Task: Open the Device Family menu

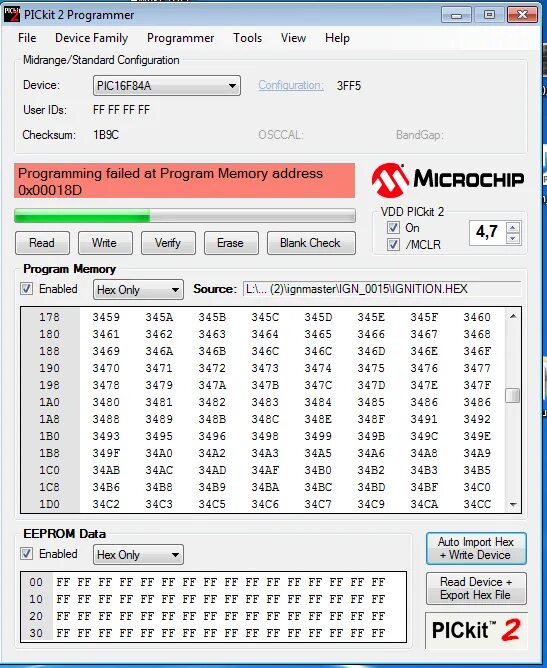Action: click(92, 38)
